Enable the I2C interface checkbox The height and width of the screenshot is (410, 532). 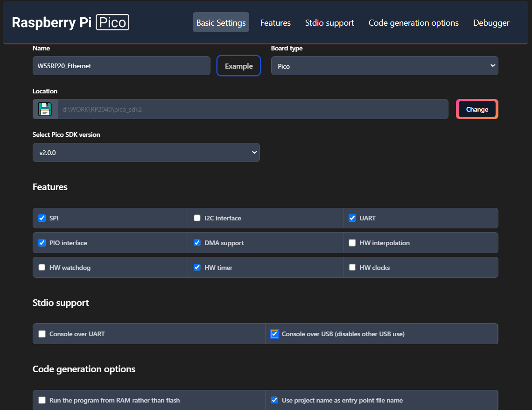tap(197, 218)
